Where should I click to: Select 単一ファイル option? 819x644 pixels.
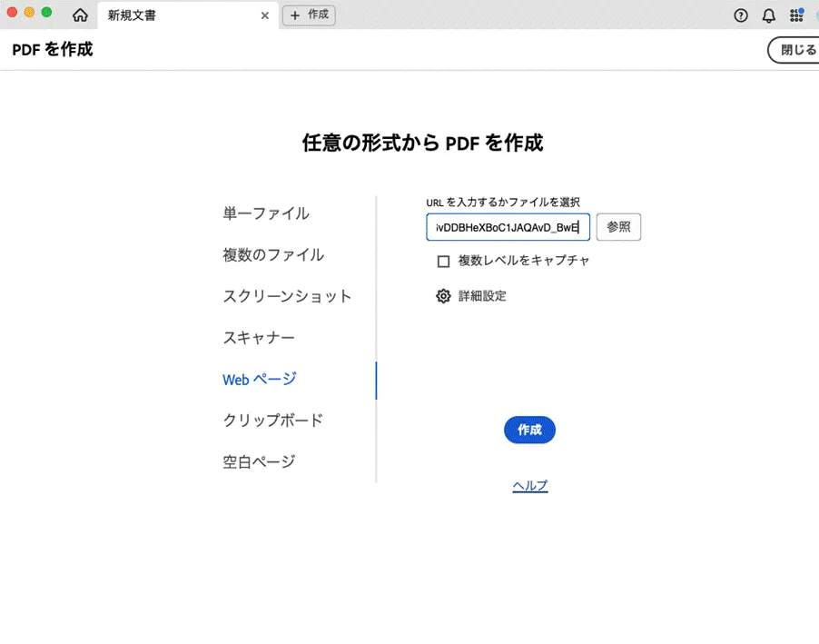[x=266, y=213]
